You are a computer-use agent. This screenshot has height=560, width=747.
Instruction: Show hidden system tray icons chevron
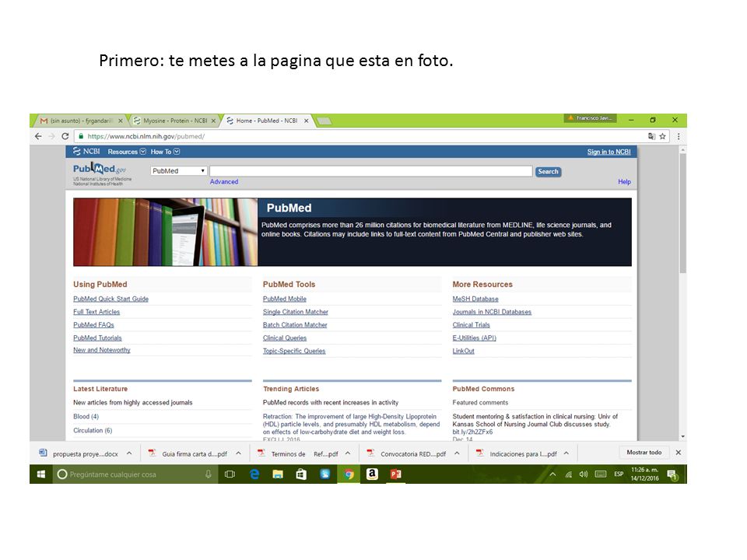(x=552, y=474)
